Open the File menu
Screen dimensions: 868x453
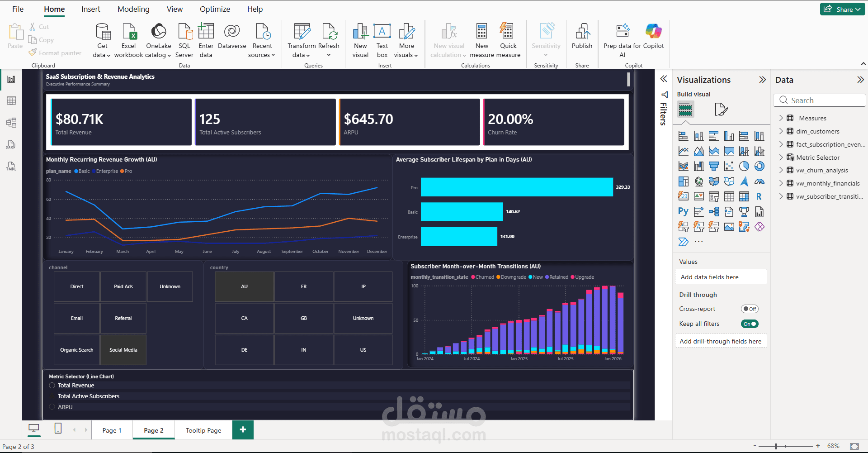[x=18, y=9]
